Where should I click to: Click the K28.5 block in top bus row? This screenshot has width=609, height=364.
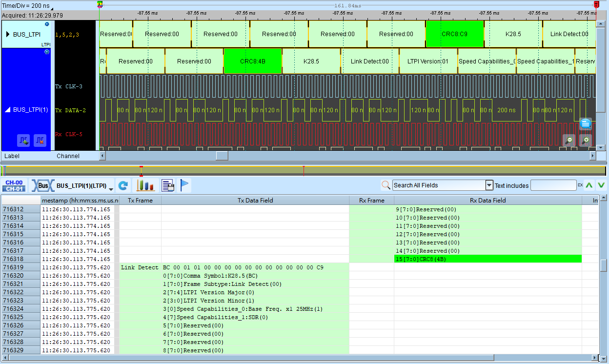513,34
